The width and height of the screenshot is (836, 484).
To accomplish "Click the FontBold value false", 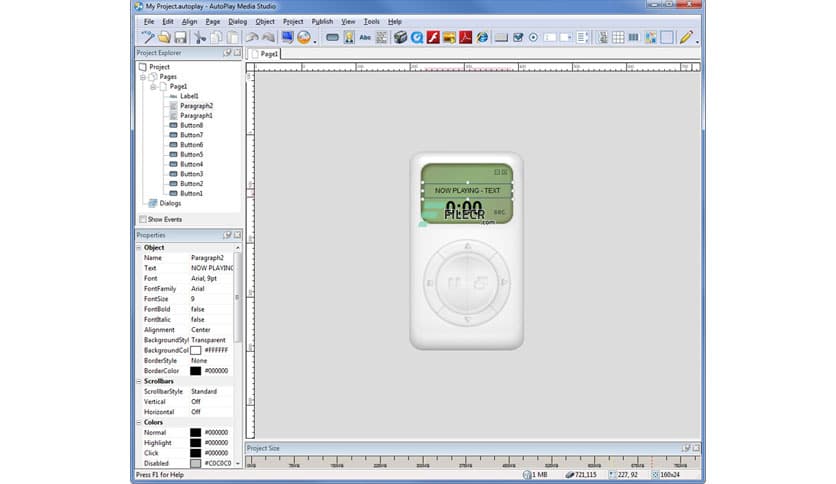I will pyautogui.click(x=198, y=309).
